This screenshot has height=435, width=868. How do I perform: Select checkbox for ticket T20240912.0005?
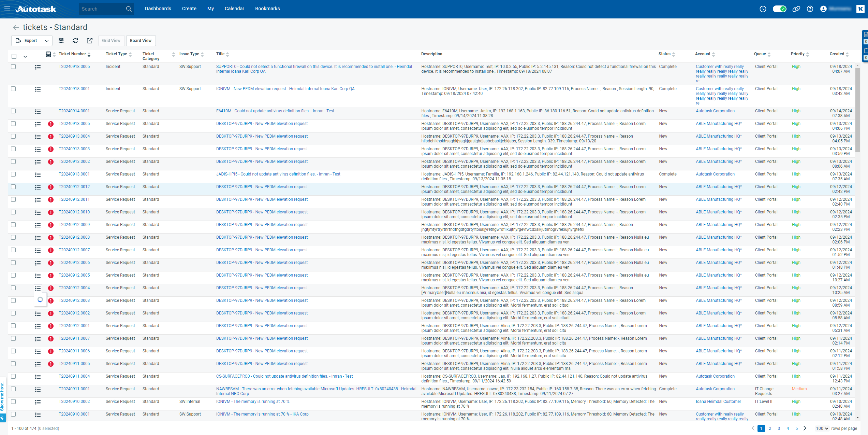coord(13,275)
